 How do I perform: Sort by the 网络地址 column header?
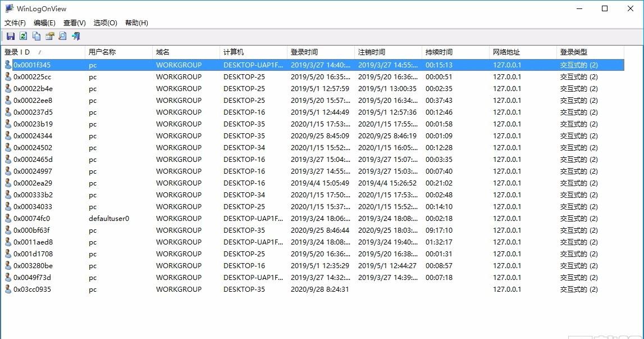pyautogui.click(x=523, y=52)
